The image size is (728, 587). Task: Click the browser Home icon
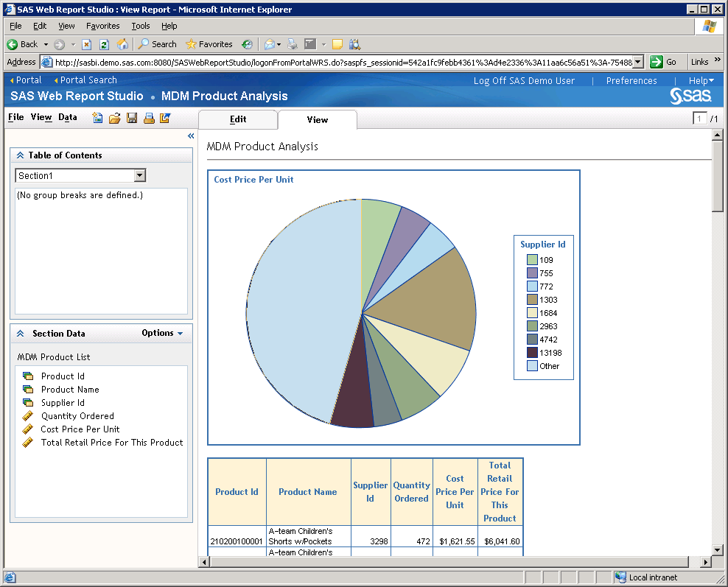pyautogui.click(x=122, y=44)
